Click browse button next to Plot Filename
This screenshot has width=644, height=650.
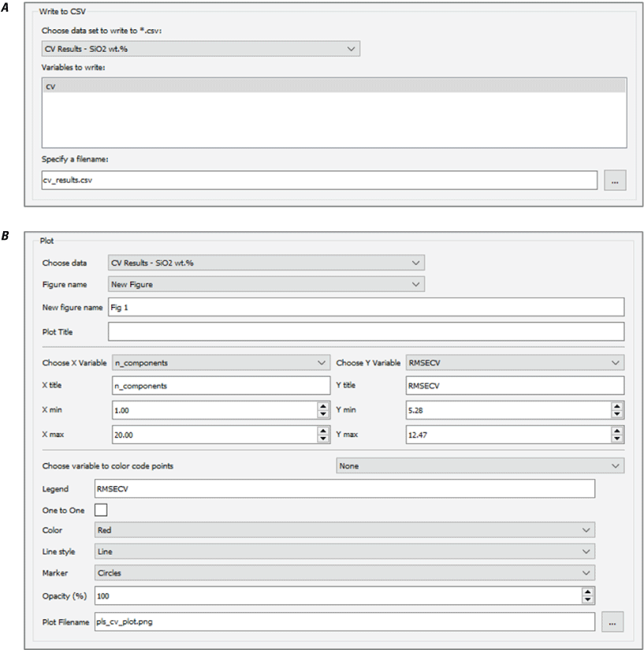[x=612, y=622]
